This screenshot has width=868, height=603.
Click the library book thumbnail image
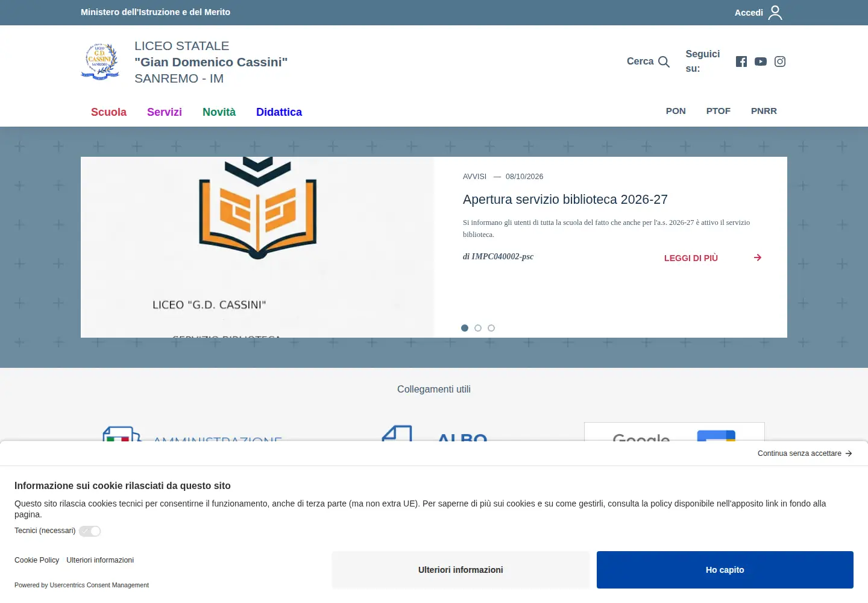pos(257,247)
